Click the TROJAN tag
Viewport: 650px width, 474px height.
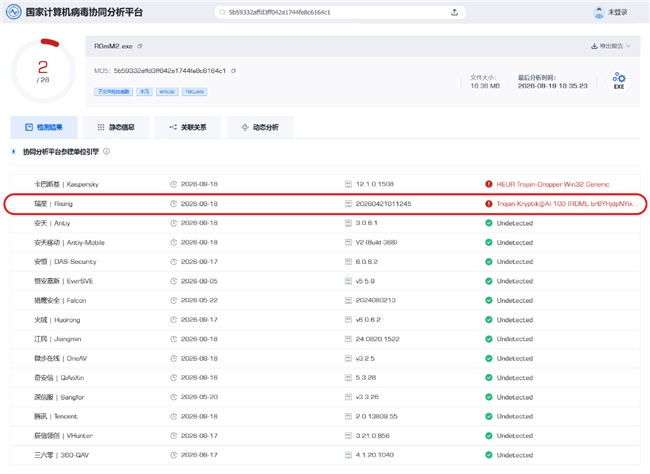(194, 92)
